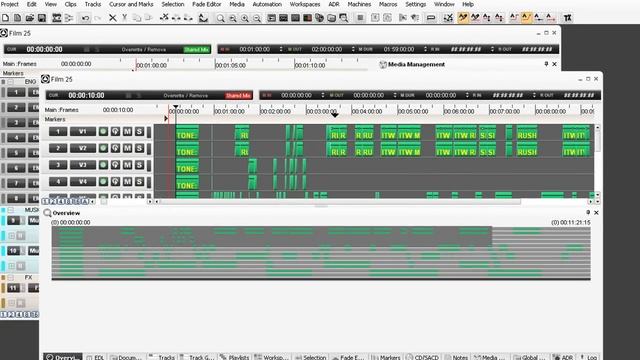
Task: Click the Undo arrow icon
Action: pos(85,18)
